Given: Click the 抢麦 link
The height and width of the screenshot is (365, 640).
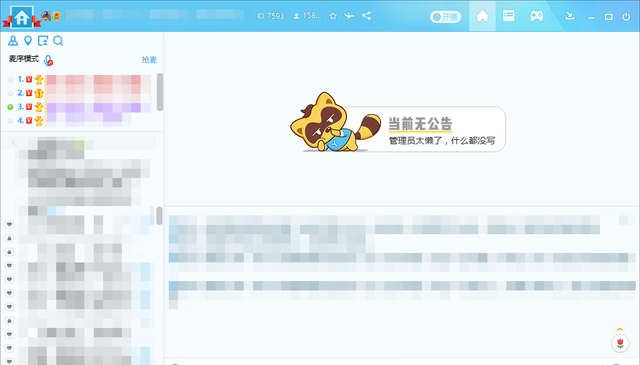Looking at the screenshot, I should pos(149,60).
